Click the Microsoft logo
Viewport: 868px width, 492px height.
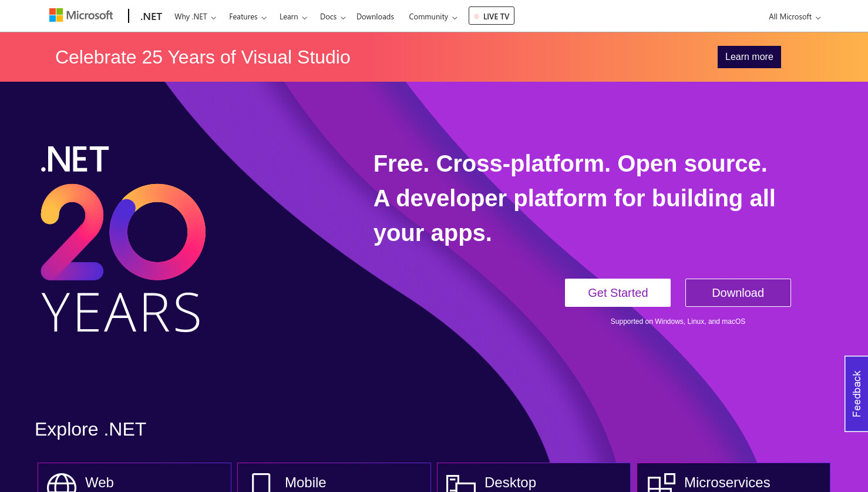[81, 15]
